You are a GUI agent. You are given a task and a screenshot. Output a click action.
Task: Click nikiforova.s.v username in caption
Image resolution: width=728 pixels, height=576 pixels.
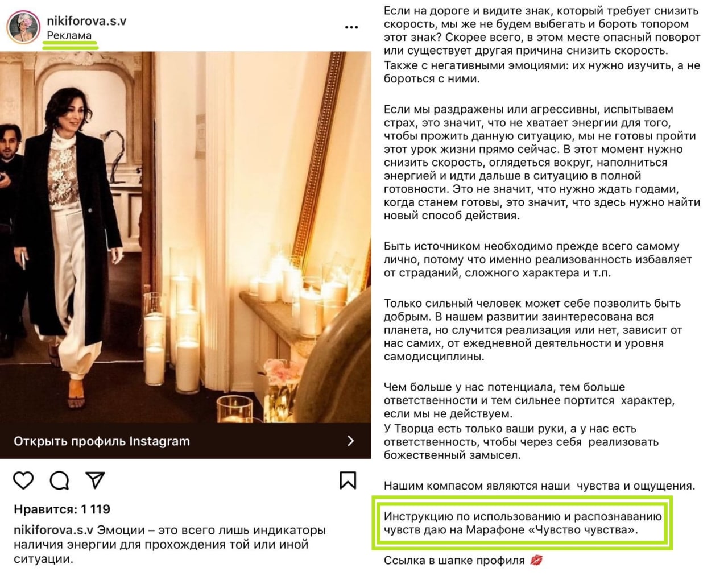click(53, 530)
